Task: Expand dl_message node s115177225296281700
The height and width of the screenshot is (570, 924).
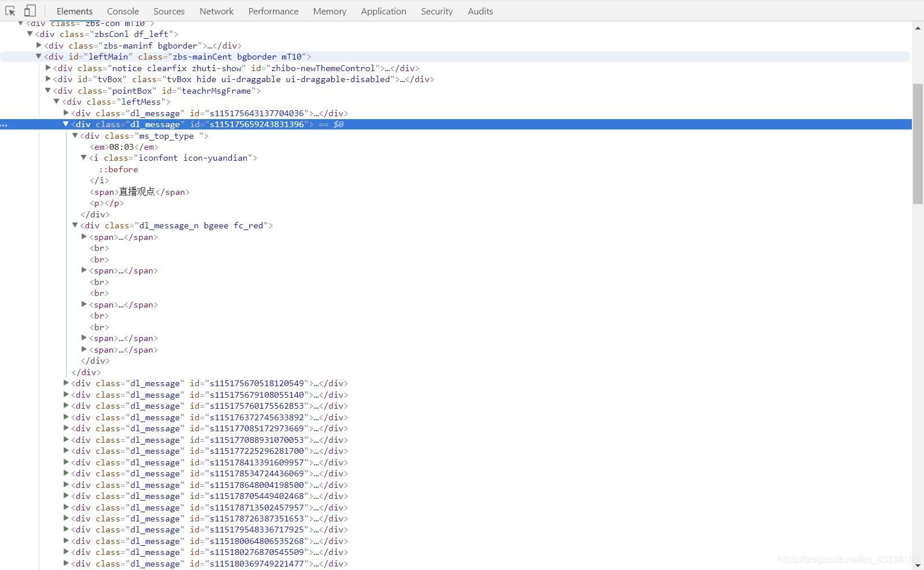Action: click(x=66, y=450)
